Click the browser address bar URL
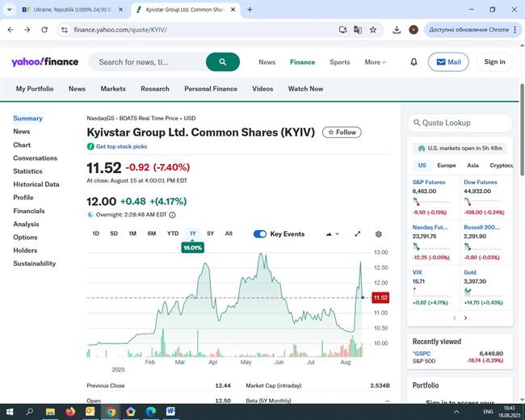 [120, 30]
